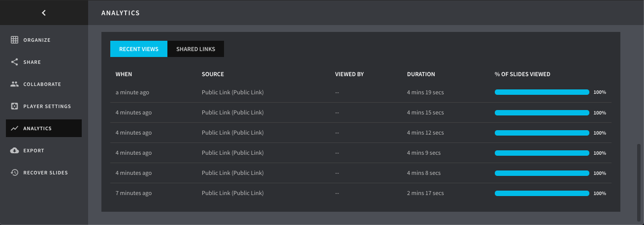Click the WHEN column header

[124, 74]
